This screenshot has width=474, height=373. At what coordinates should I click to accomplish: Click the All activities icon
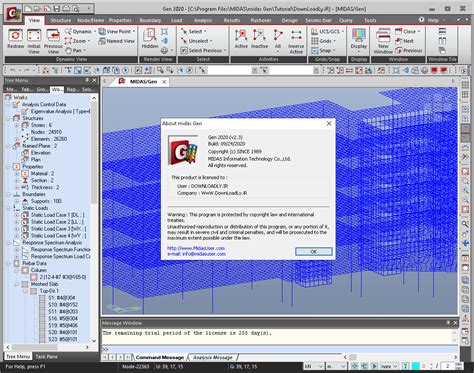pos(278,41)
